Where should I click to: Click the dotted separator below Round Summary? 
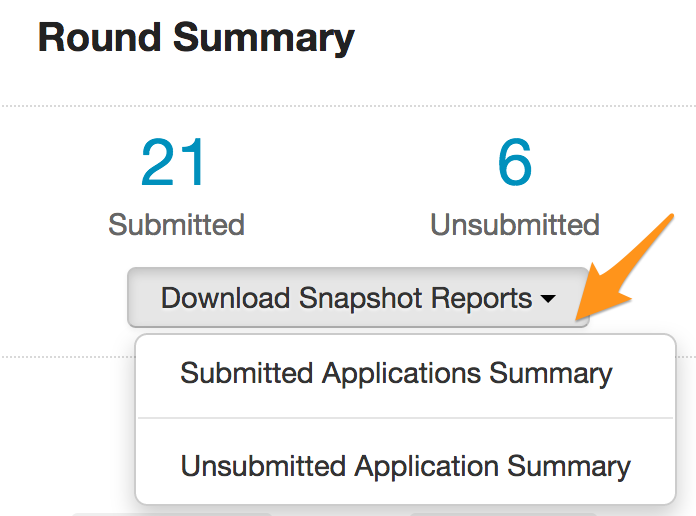(348, 105)
